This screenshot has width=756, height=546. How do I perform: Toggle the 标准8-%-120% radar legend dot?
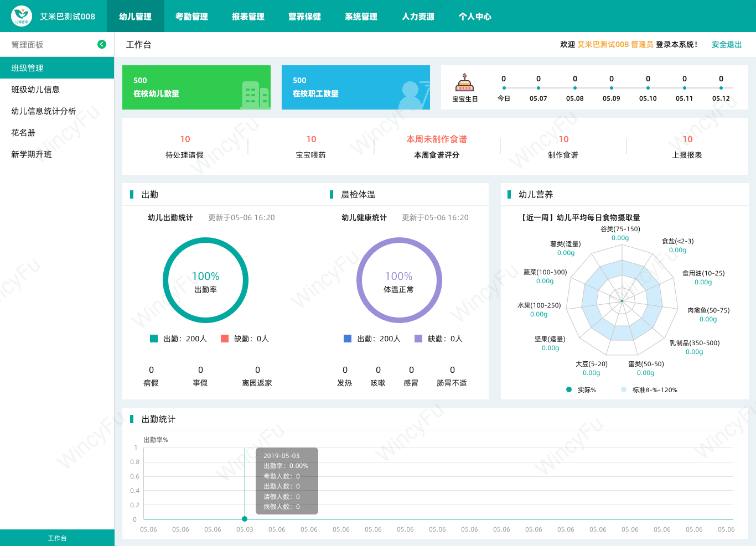[x=624, y=389]
